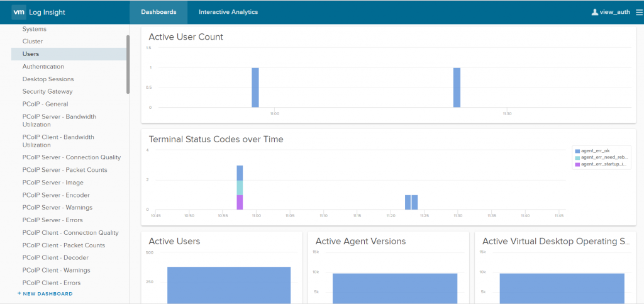This screenshot has width=644, height=304.
Task: Click the agent_err_ok legend label
Action: [595, 151]
